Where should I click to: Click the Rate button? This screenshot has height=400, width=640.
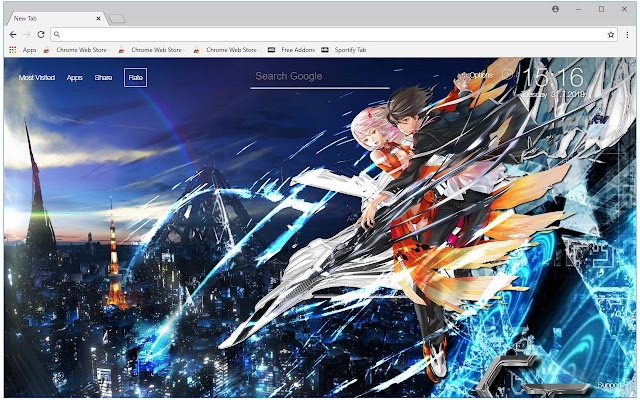tap(136, 78)
